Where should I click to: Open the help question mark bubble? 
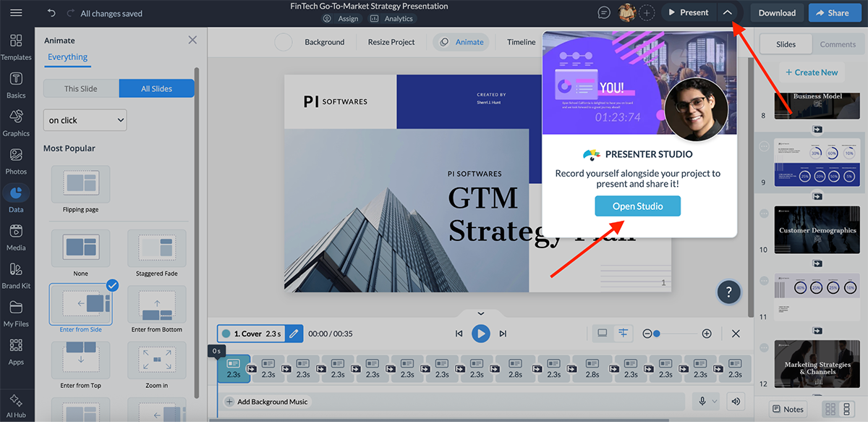(728, 292)
